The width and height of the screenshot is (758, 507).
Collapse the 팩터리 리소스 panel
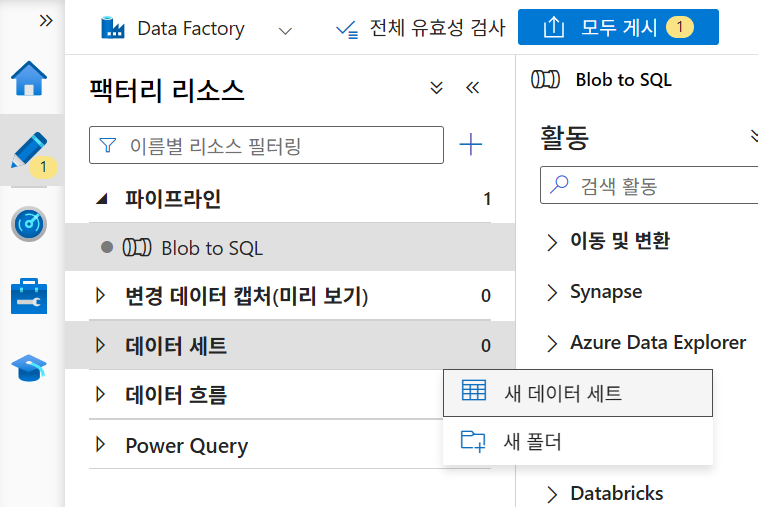(x=472, y=87)
